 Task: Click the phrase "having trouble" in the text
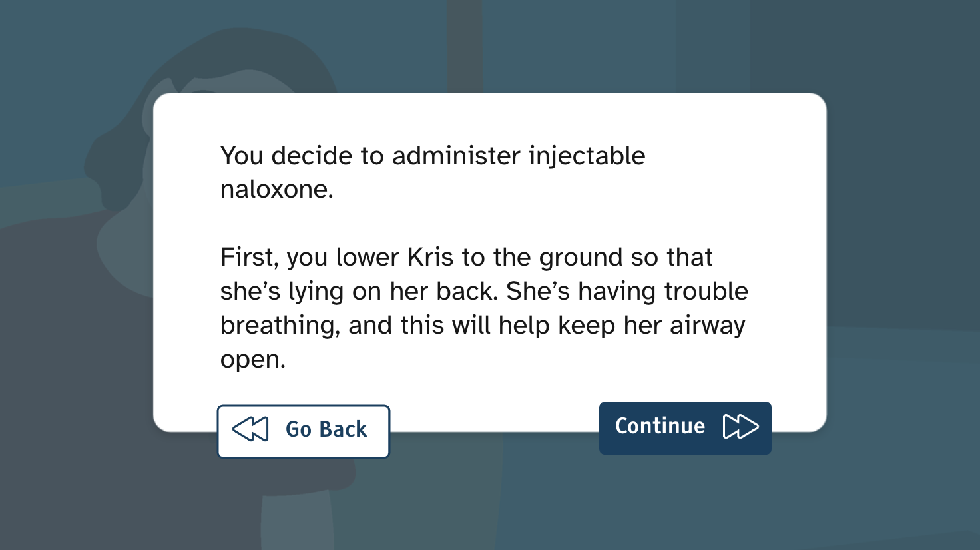click(x=662, y=292)
